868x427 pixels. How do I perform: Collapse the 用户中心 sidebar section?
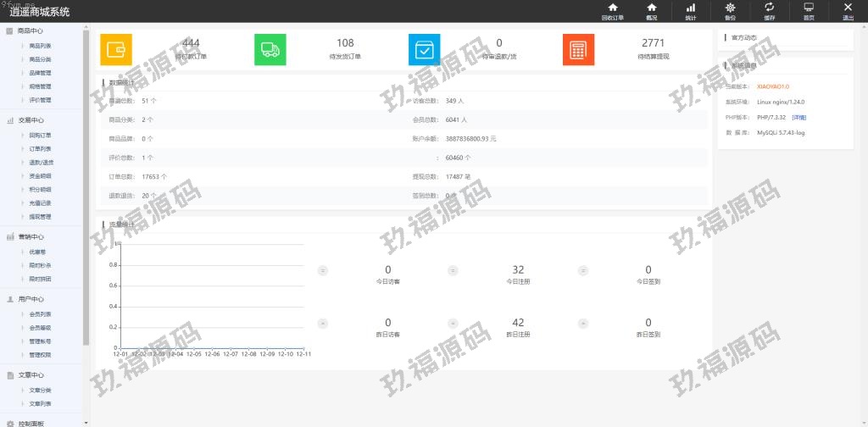[30, 299]
